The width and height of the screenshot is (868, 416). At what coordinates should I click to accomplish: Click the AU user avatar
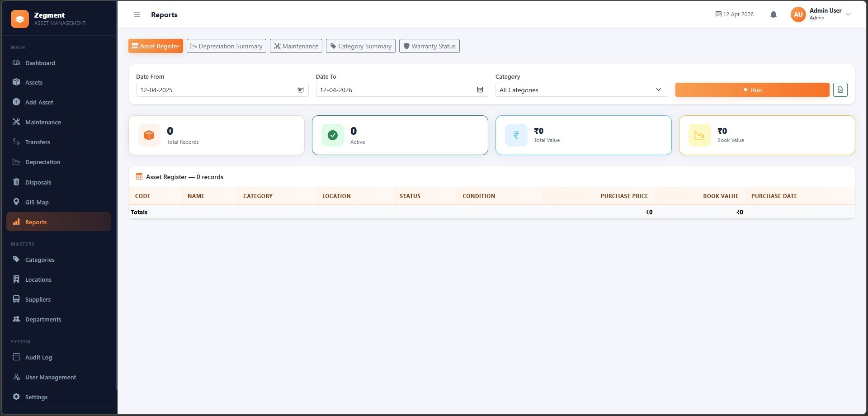click(798, 14)
